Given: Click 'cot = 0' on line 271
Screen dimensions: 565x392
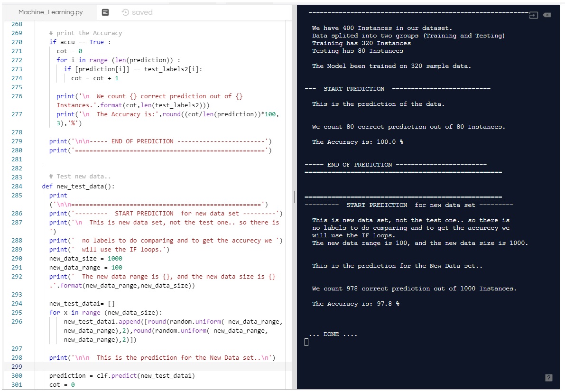Looking at the screenshot, I should point(69,51).
